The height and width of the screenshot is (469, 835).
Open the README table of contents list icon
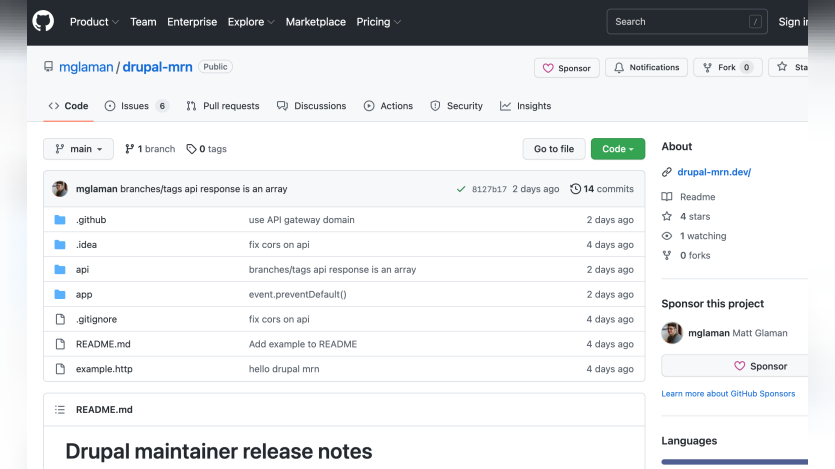tap(60, 409)
